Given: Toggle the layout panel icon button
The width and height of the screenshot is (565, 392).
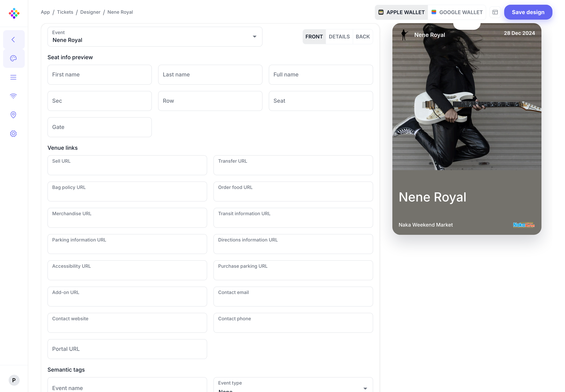Looking at the screenshot, I should point(495,12).
